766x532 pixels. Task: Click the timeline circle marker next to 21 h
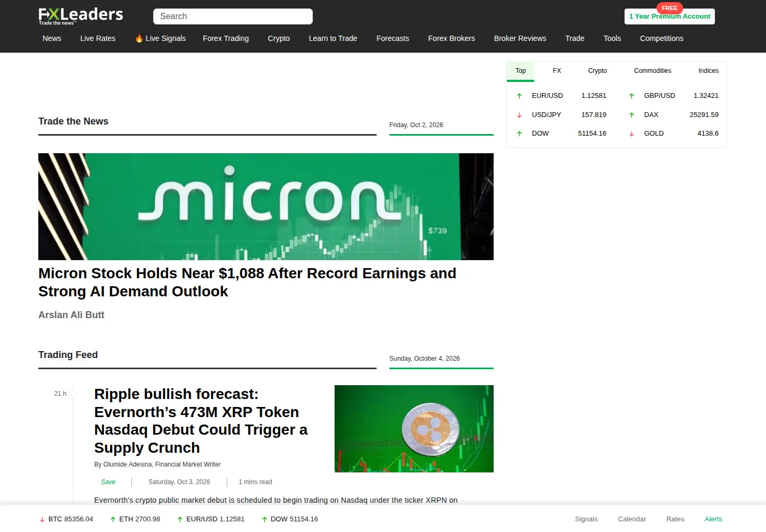(73, 394)
